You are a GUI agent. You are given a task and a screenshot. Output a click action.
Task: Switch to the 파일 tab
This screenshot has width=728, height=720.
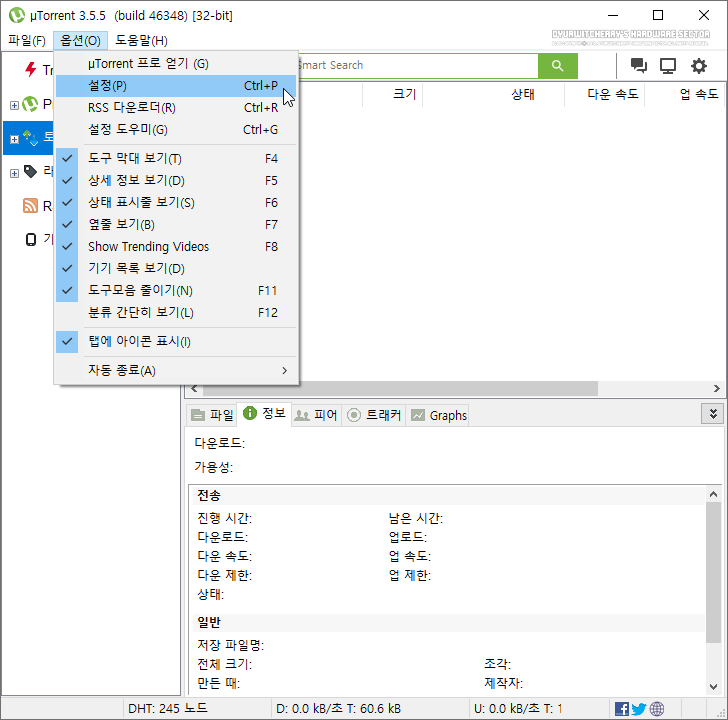point(212,415)
